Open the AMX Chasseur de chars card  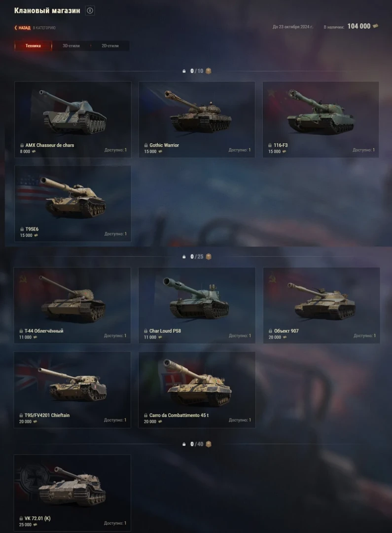(72, 119)
